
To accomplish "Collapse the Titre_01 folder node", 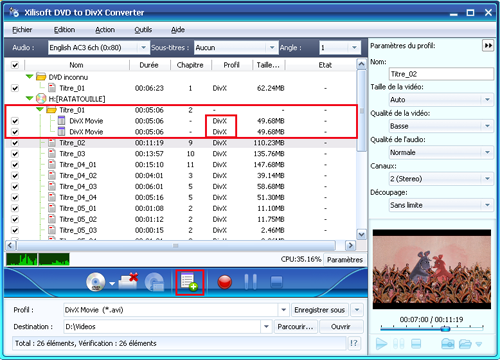I will pos(40,109).
